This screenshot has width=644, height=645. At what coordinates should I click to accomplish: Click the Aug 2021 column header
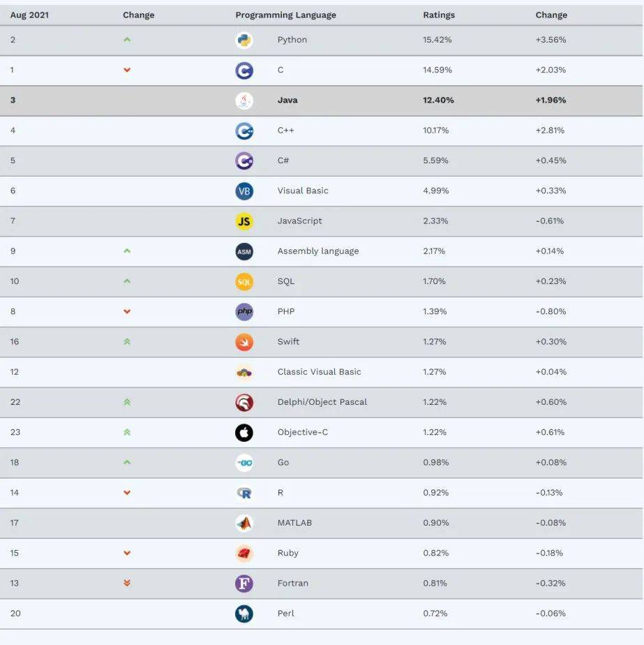click(x=29, y=15)
